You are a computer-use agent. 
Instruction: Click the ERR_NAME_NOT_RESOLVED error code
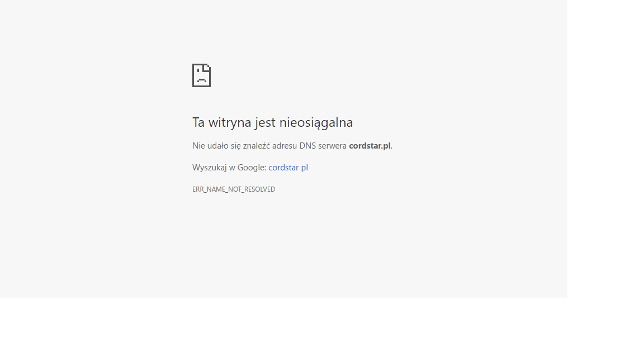tap(234, 189)
